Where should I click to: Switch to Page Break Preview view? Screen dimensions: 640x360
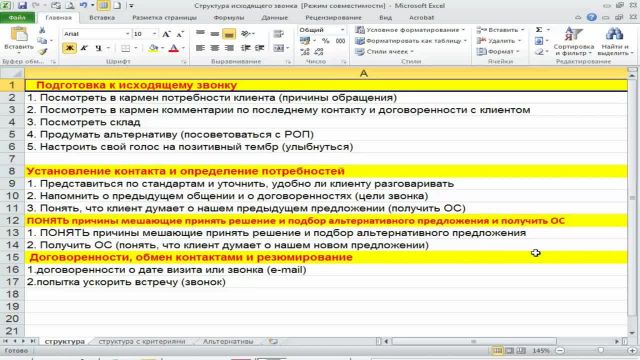521,351
